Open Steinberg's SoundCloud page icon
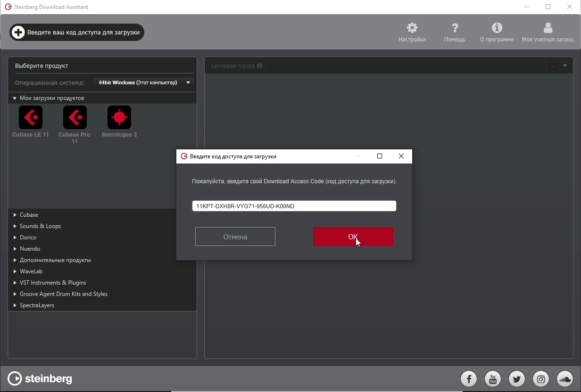Screen dimensions: 581x392 [565, 379]
